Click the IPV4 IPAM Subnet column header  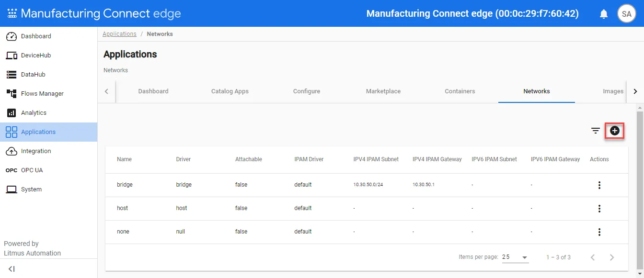376,159
